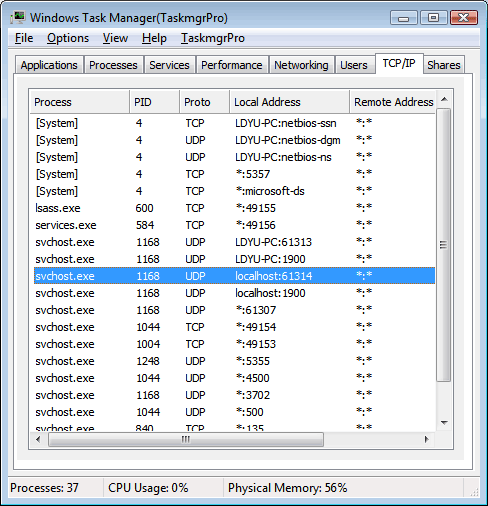Sort by the Proto column header
This screenshot has height=506, width=488.
click(x=204, y=102)
